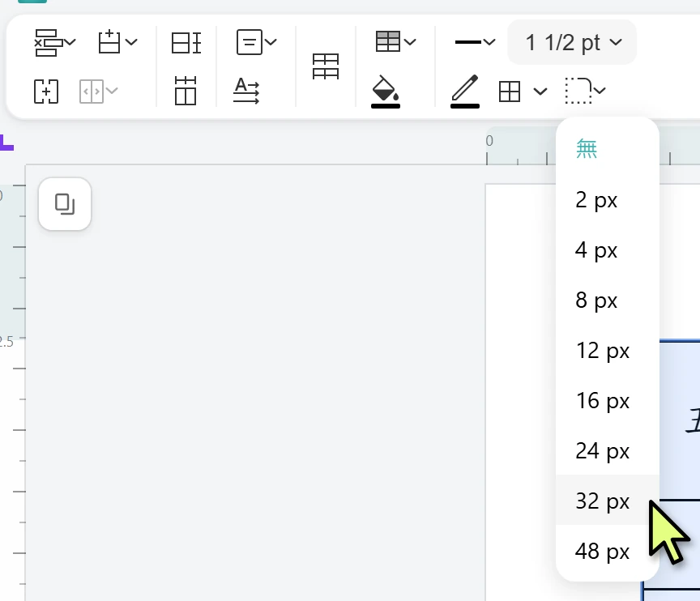Screen dimensions: 700x601
Task: Click the rounded corner radius icon
Action: 578,91
